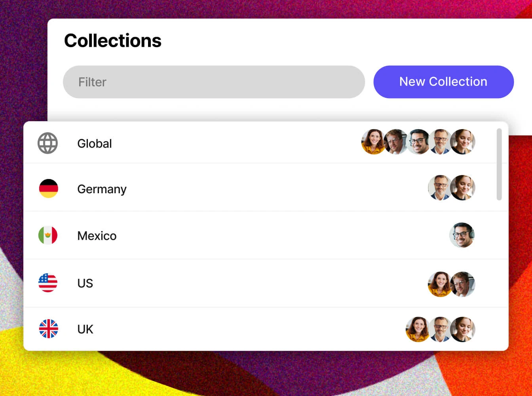Viewport: 532px width, 396px height.
Task: Click the Collections heading
Action: coord(113,41)
